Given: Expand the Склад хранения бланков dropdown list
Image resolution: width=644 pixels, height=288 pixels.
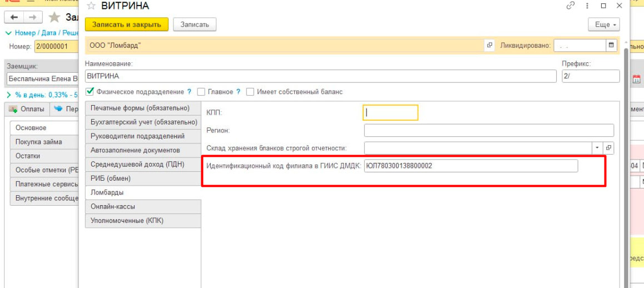Looking at the screenshot, I should pos(597,148).
